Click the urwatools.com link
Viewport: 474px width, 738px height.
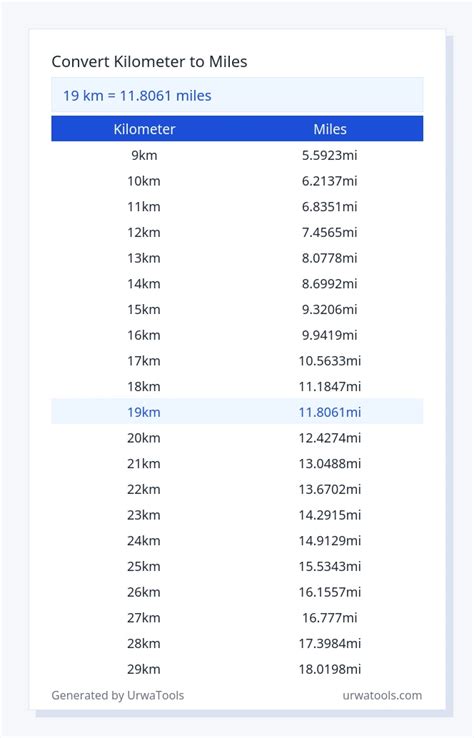(x=382, y=695)
